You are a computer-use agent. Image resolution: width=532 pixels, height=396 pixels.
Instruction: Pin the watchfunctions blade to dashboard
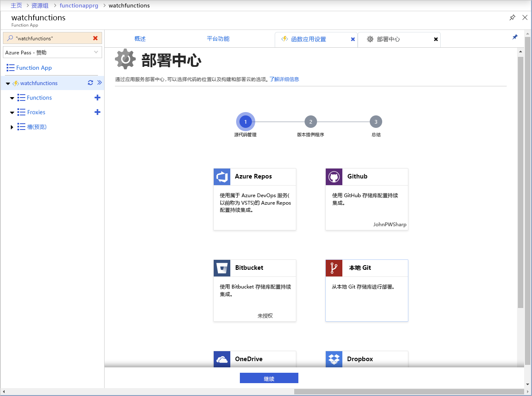512,17
